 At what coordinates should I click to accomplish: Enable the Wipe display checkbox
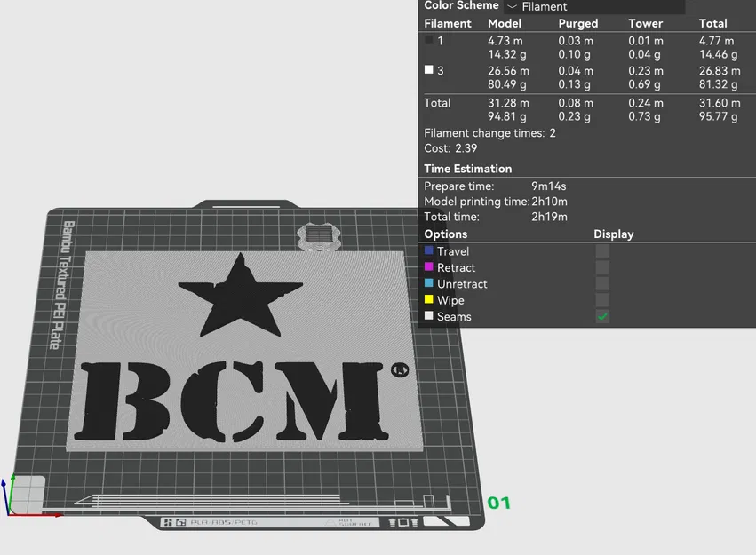[602, 300]
